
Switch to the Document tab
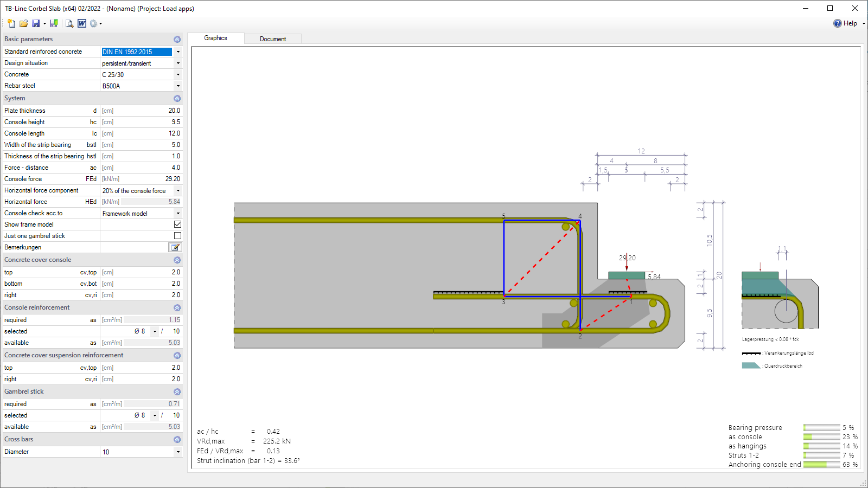[x=273, y=39]
